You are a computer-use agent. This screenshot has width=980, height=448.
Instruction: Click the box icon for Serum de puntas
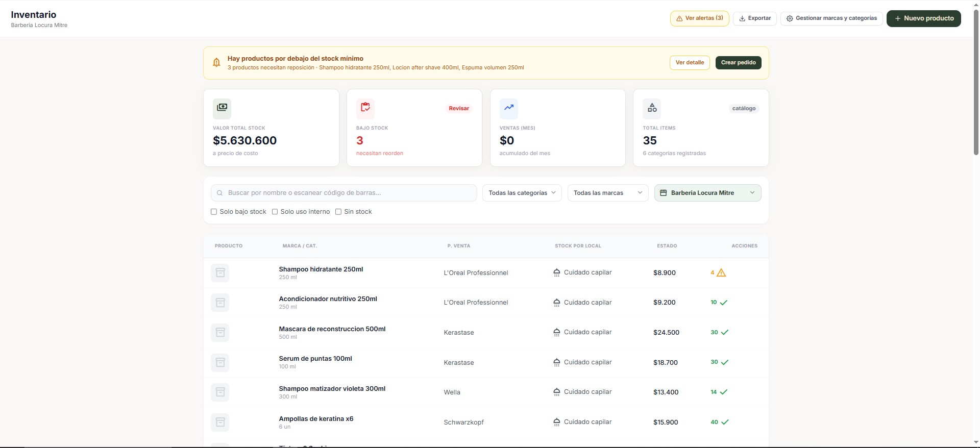[x=220, y=362]
